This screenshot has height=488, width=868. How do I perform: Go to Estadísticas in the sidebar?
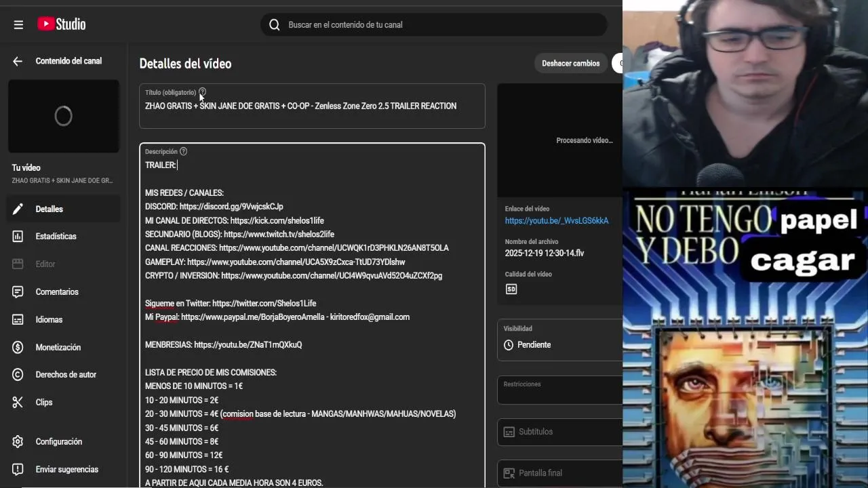[64, 237]
